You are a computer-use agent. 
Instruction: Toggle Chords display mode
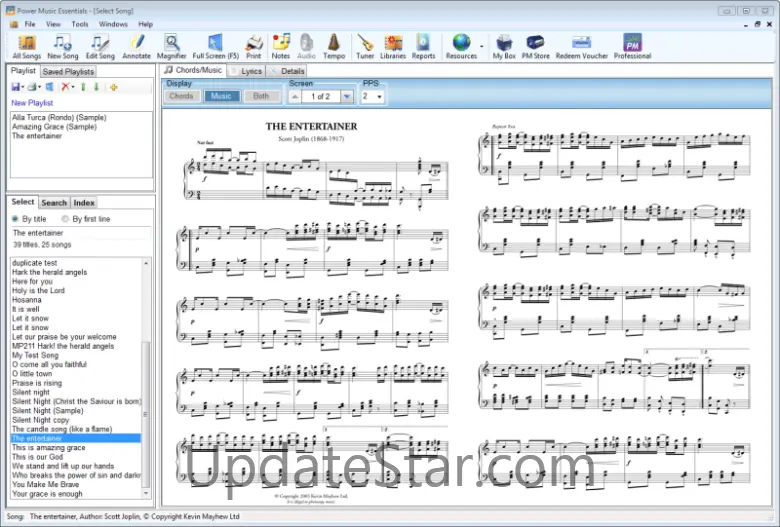(182, 96)
